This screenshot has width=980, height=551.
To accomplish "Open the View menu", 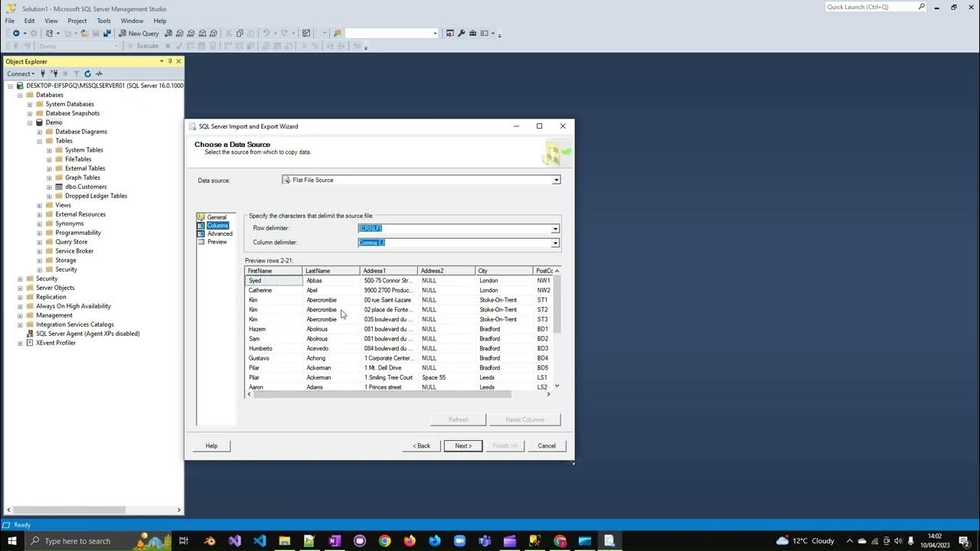I will [51, 21].
